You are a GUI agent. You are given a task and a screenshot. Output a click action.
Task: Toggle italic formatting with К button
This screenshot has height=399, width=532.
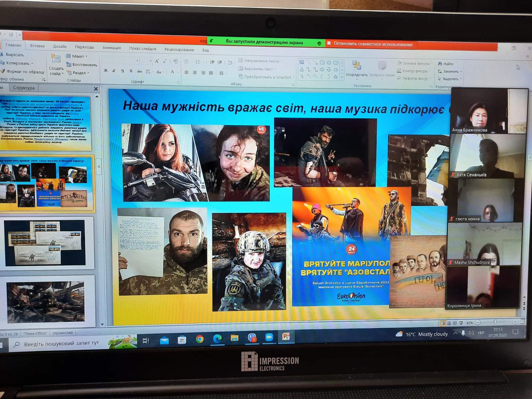(114, 70)
